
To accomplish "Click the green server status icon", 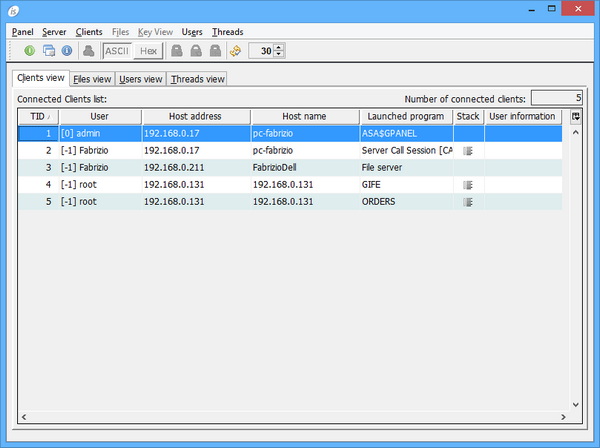I will click(x=30, y=50).
